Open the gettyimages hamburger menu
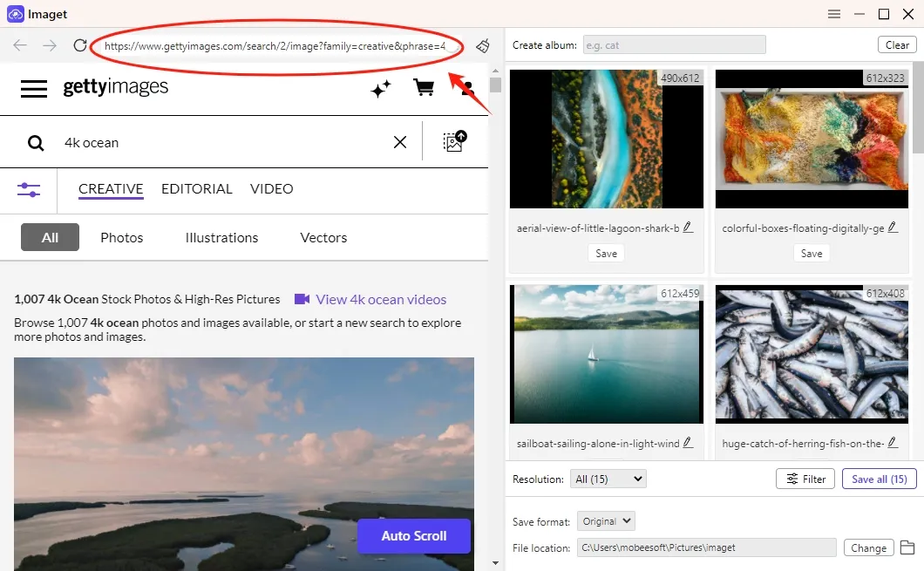Image resolution: width=924 pixels, height=571 pixels. click(x=34, y=87)
